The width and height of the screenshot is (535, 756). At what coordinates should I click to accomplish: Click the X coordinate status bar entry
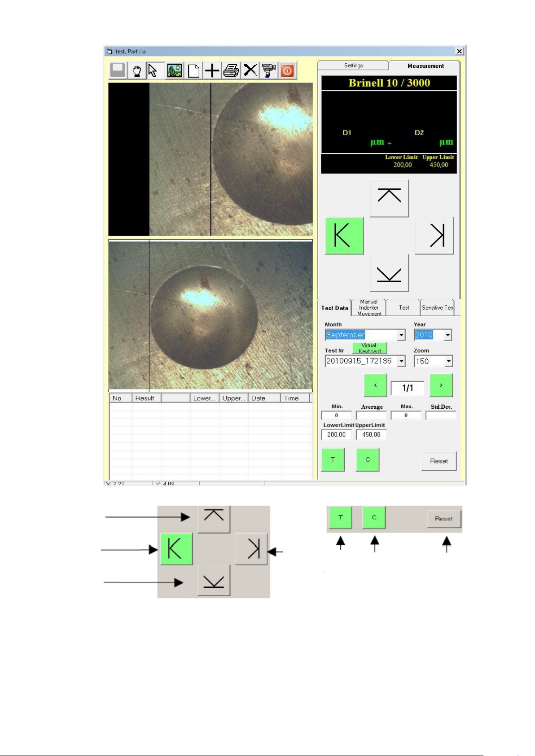coord(128,483)
